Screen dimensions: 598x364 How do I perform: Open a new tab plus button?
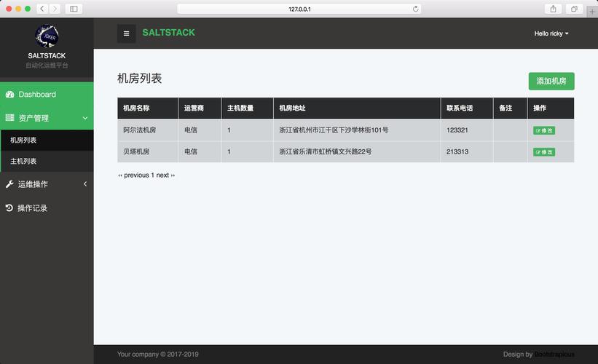592,12
